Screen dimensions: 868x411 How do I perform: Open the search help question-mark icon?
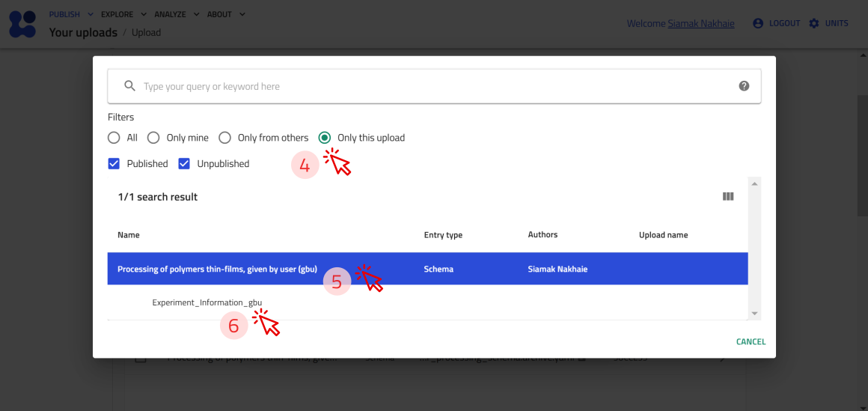coord(744,86)
